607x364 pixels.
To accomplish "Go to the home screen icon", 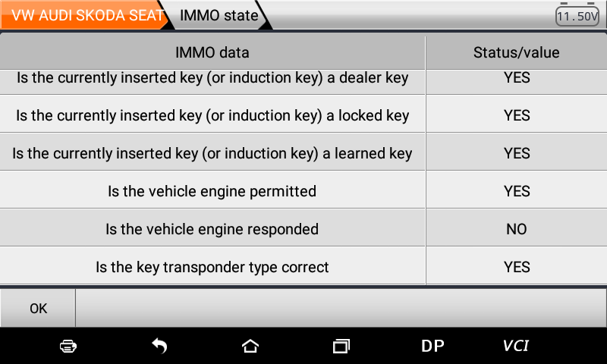I will coord(250,346).
